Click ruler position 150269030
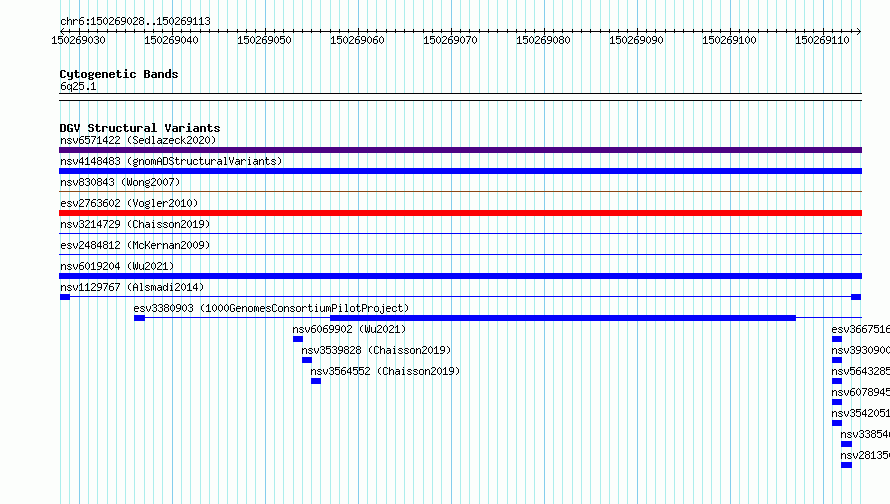The width and height of the screenshot is (890, 504). [x=78, y=40]
